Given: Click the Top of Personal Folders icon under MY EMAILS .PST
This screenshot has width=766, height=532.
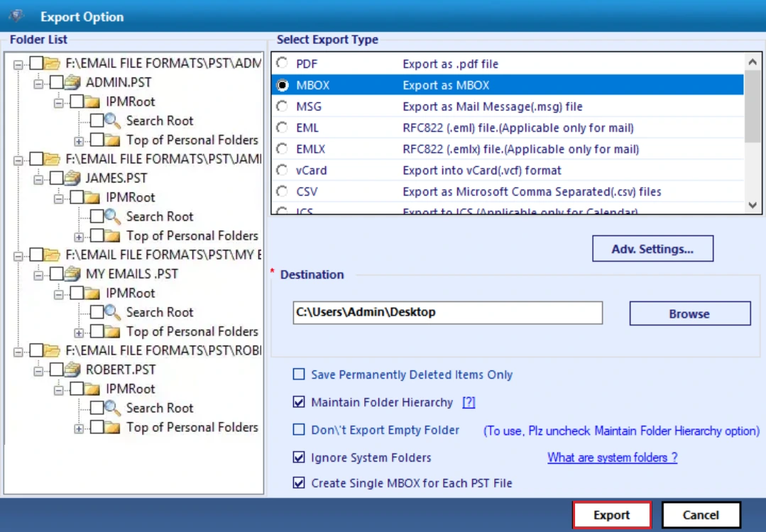Looking at the screenshot, I should click(112, 331).
